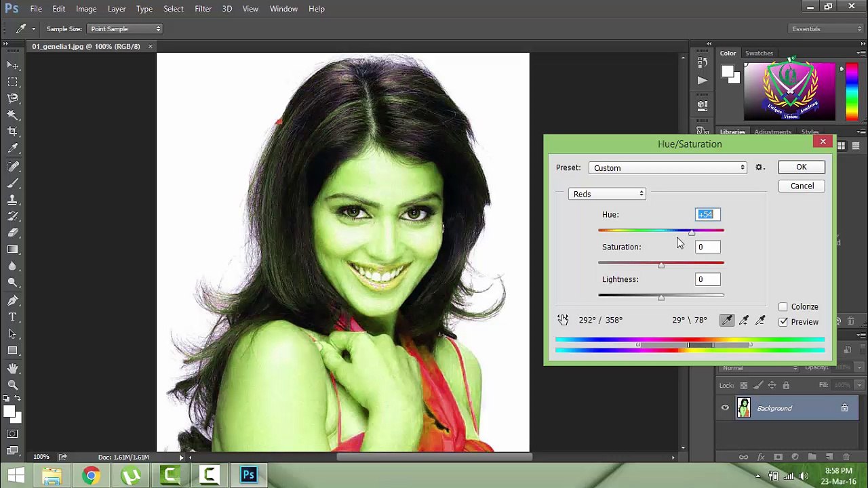
Task: Click the Lightness slider handle
Action: (x=661, y=297)
